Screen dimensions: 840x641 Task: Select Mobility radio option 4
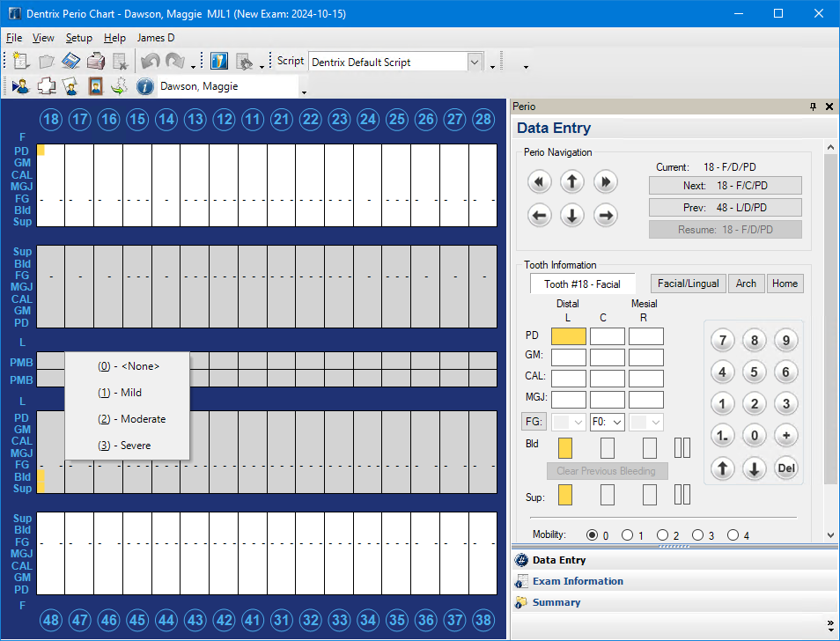[733, 535]
